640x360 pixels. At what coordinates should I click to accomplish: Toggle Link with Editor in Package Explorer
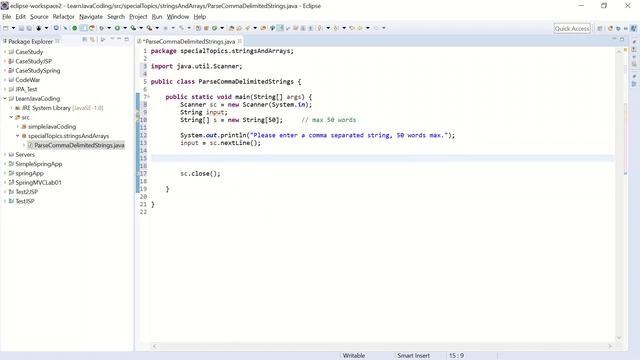pos(92,40)
